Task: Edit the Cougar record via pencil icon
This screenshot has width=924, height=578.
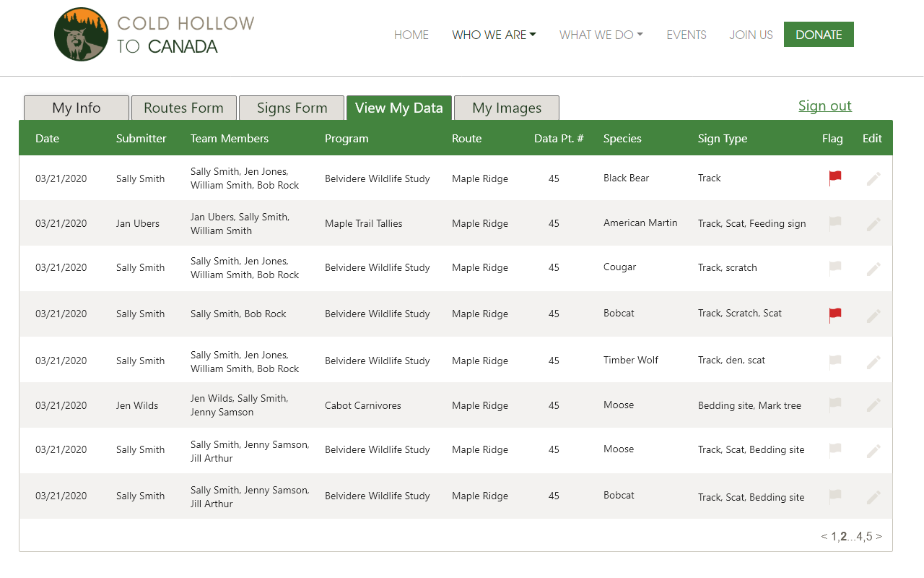Action: [873, 269]
